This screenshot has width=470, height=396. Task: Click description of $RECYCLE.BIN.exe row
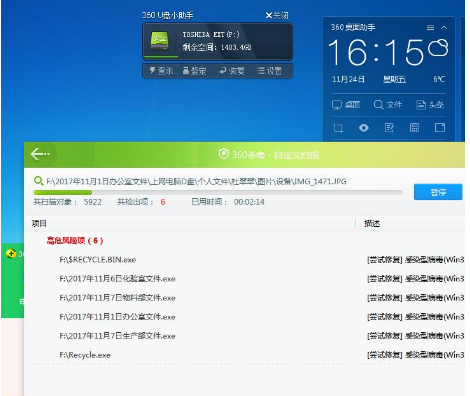tap(416, 260)
